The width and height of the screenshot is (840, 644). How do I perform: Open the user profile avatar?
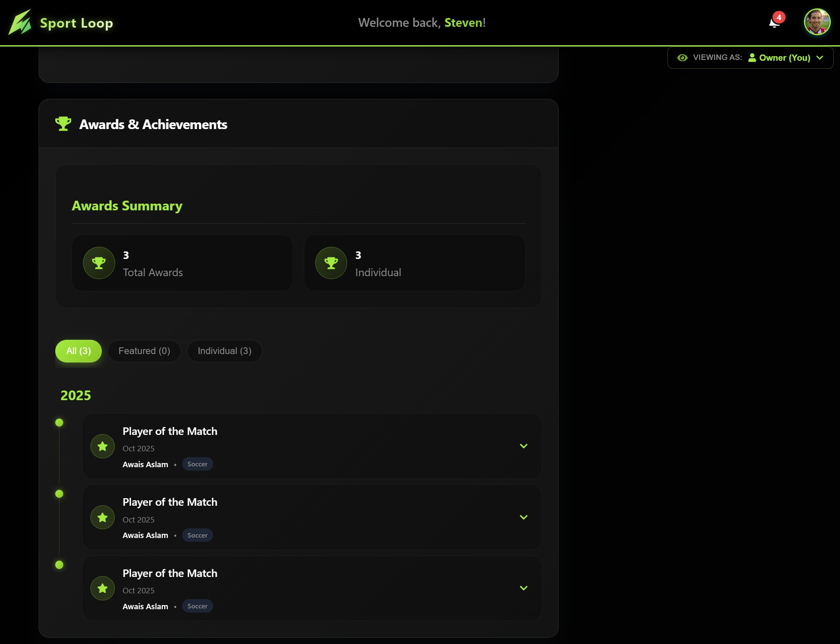click(817, 22)
